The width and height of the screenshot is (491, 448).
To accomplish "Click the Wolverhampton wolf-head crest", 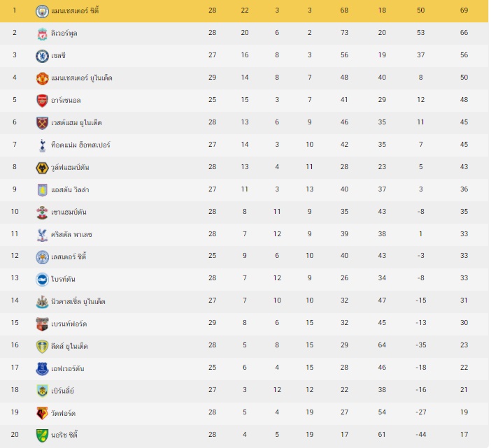I will click(x=42, y=168).
